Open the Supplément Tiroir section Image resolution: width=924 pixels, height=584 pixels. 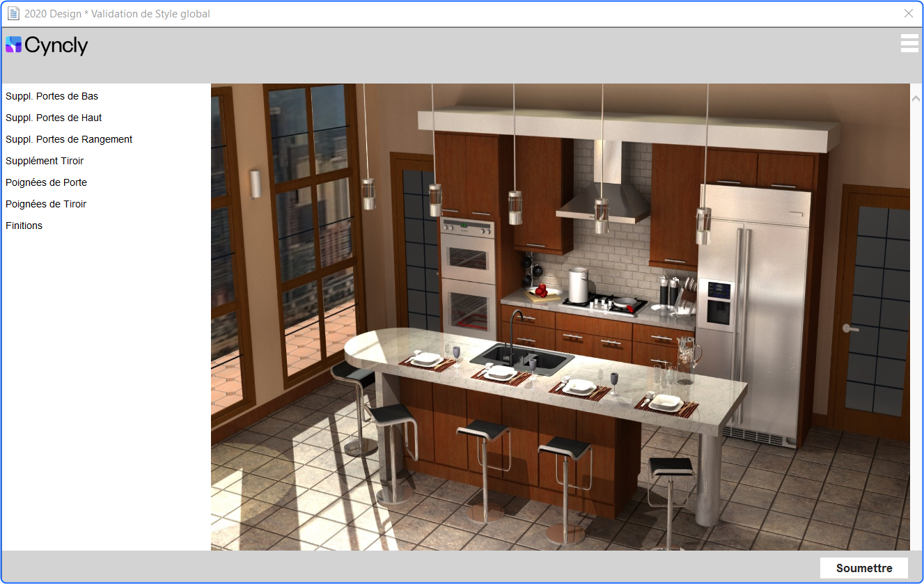coord(45,161)
